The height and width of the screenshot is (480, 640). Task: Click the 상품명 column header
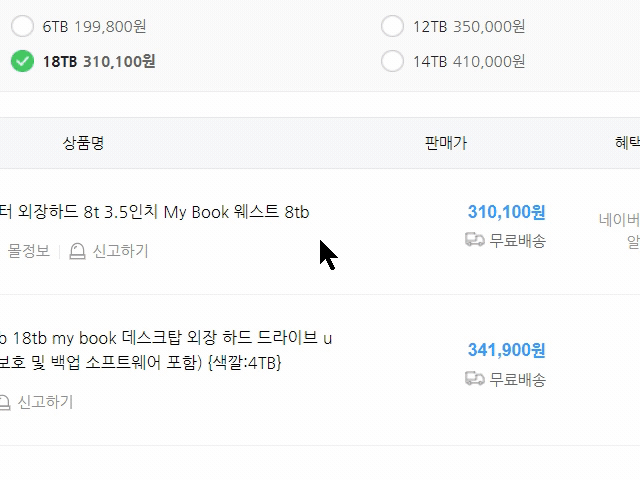pyautogui.click(x=83, y=143)
